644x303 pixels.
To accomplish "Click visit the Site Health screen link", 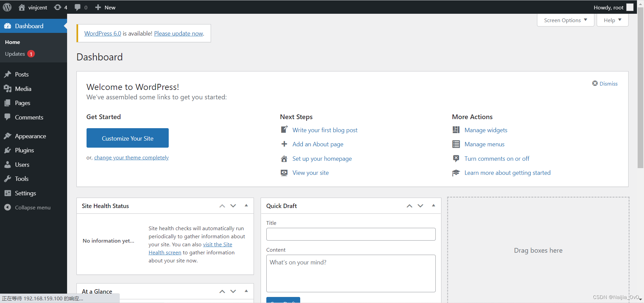I will coord(190,248).
